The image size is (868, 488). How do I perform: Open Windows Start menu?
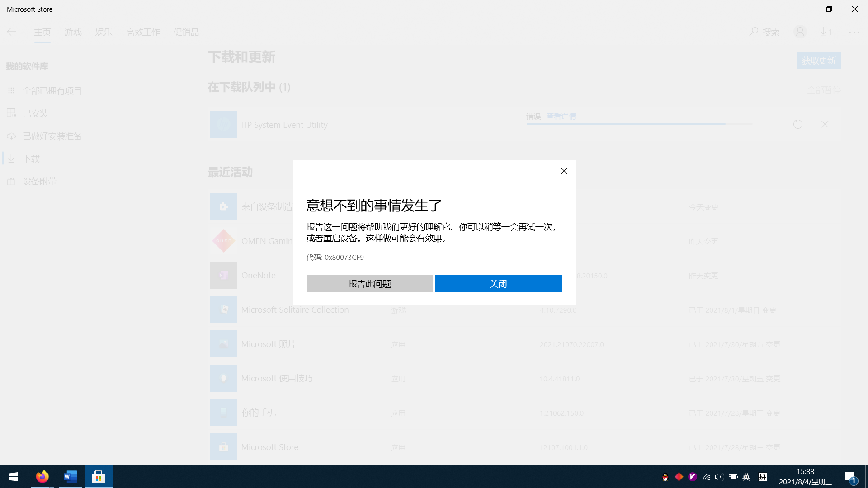[x=14, y=477]
